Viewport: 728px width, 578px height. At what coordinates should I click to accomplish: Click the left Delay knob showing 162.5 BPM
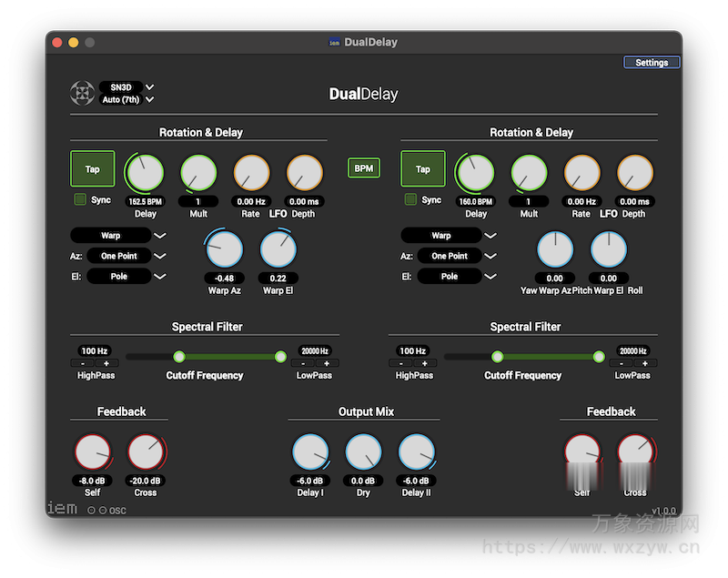144,171
